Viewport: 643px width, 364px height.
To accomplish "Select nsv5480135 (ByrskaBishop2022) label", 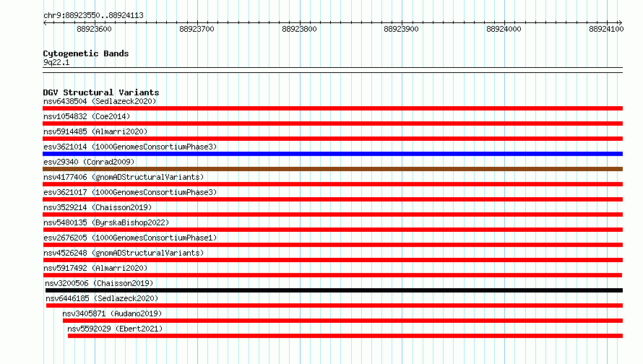I will point(106,222).
